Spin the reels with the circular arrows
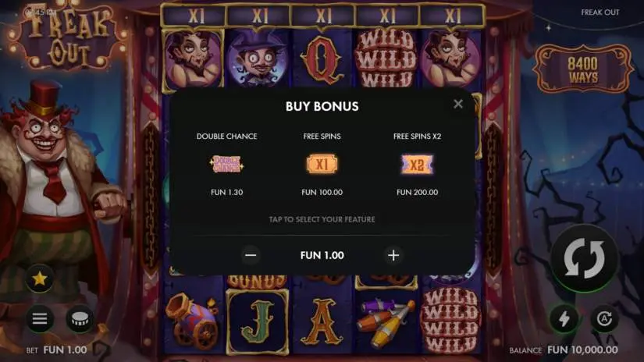 click(x=584, y=258)
